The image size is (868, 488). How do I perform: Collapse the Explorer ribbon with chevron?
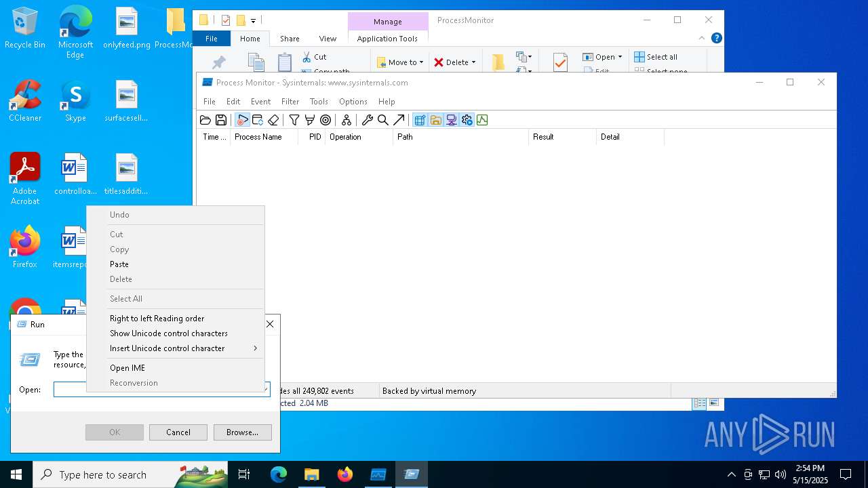pos(702,39)
